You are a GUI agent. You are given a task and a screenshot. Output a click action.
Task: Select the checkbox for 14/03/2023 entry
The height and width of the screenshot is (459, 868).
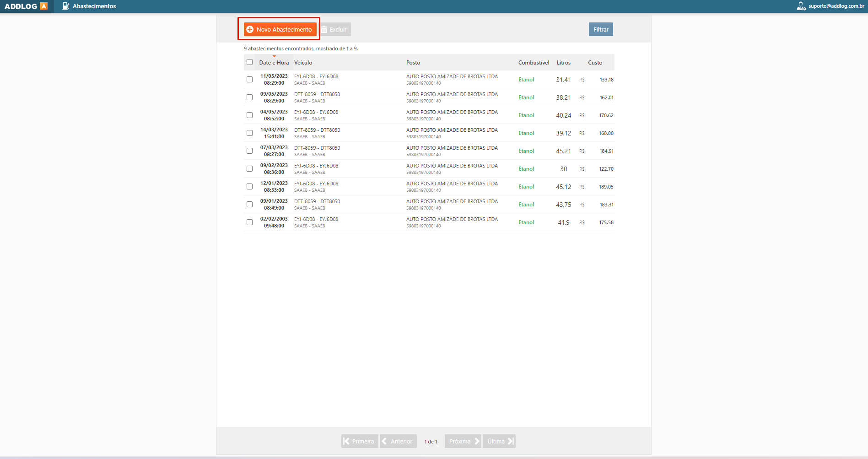(249, 133)
